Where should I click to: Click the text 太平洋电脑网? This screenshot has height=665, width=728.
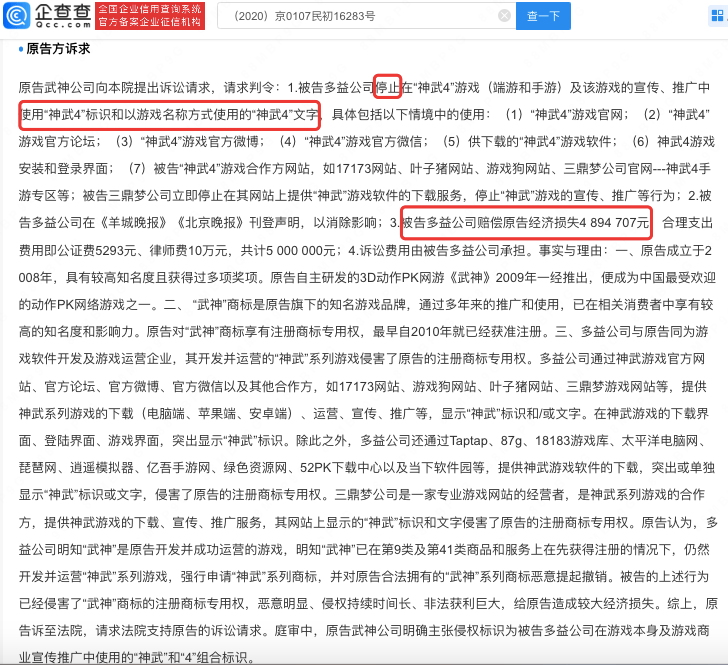tap(659, 441)
